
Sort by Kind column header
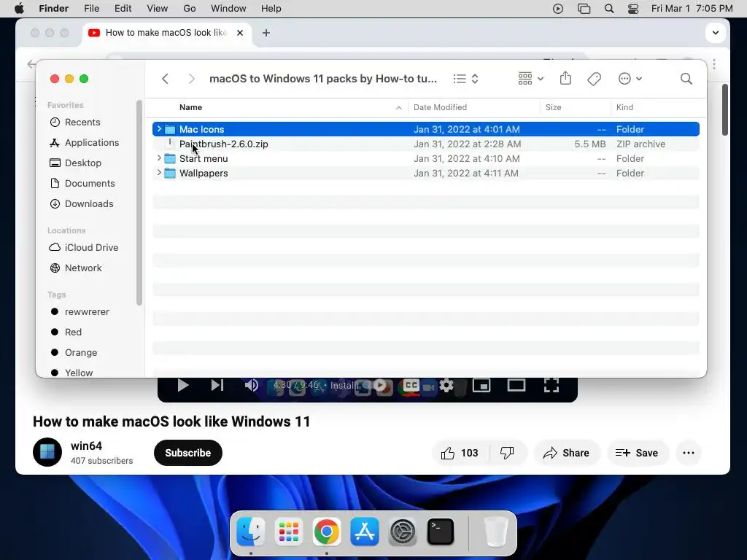pos(657,107)
